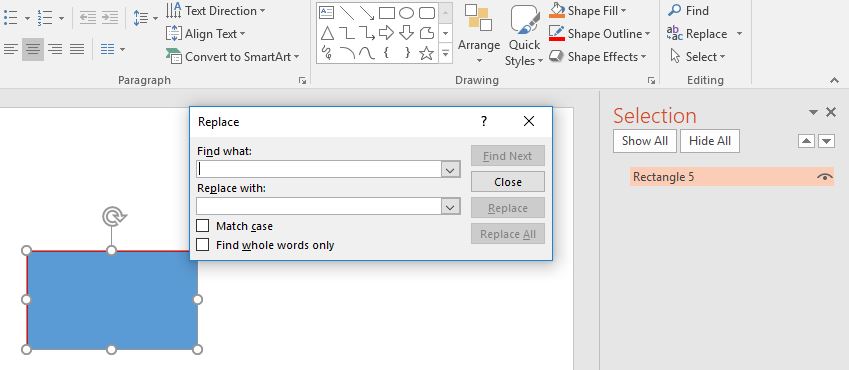Select the Curve shape
Viewport: 849px width, 370px height.
tap(367, 53)
